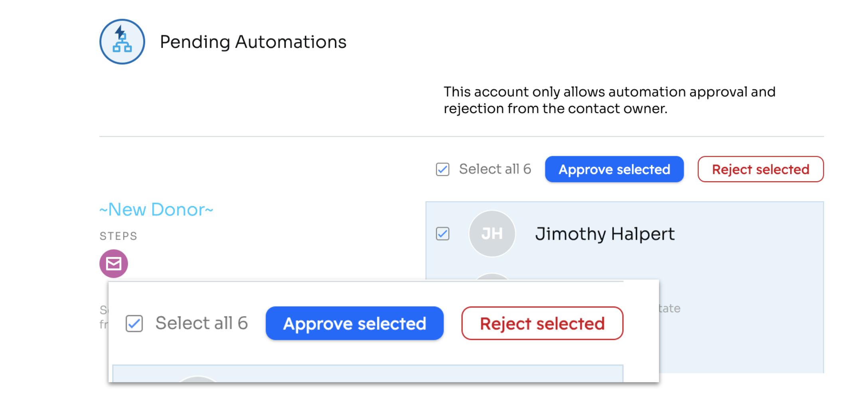The width and height of the screenshot is (868, 397).
Task: Click the contact owner approval notice text
Action: (610, 100)
